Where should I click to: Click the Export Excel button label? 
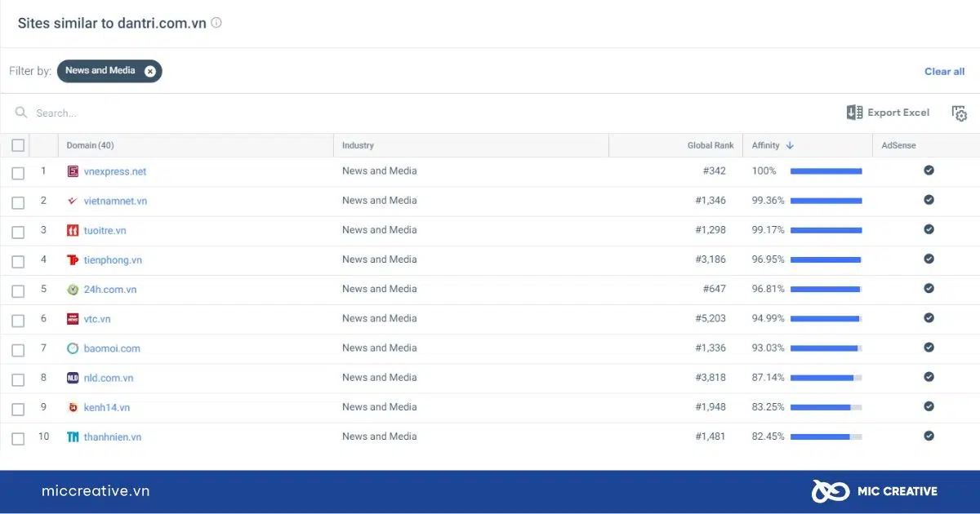898,113
